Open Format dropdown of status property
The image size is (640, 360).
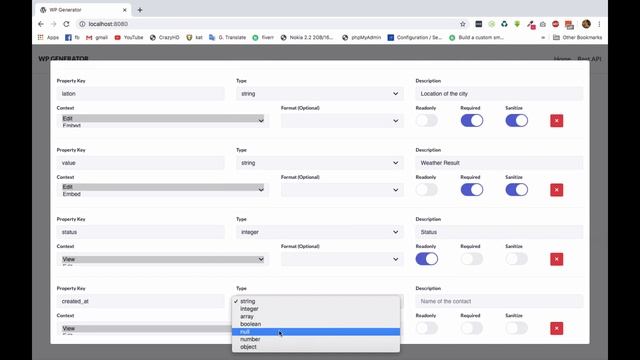click(342, 259)
